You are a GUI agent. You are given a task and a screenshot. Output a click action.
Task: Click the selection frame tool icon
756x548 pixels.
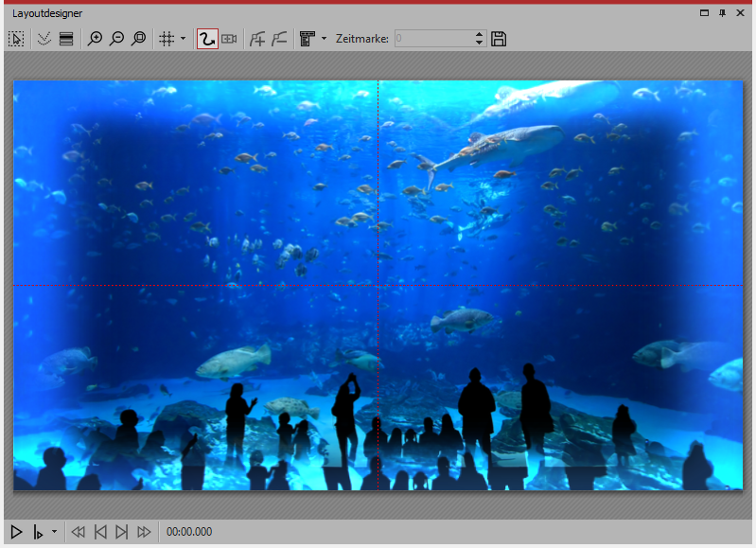(16, 39)
